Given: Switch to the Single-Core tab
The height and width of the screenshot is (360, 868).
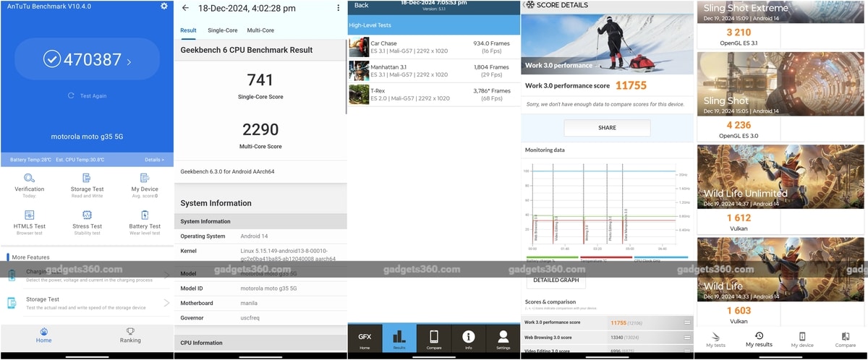Looking at the screenshot, I should point(222,30).
